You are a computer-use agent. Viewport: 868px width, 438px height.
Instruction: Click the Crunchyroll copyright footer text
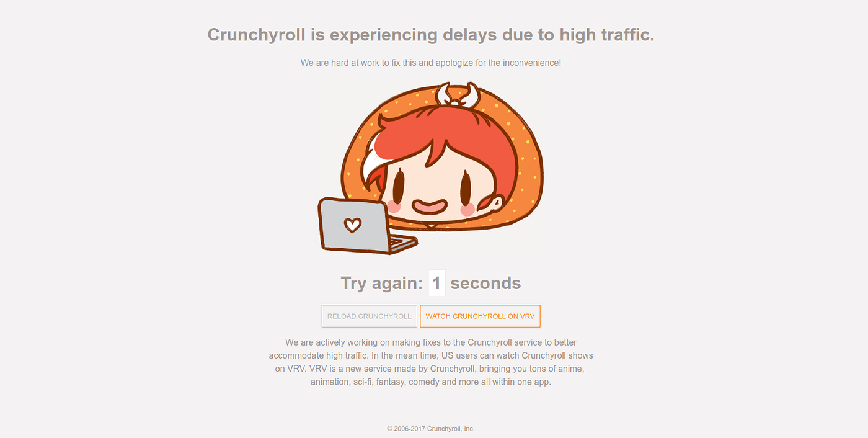[431, 429]
